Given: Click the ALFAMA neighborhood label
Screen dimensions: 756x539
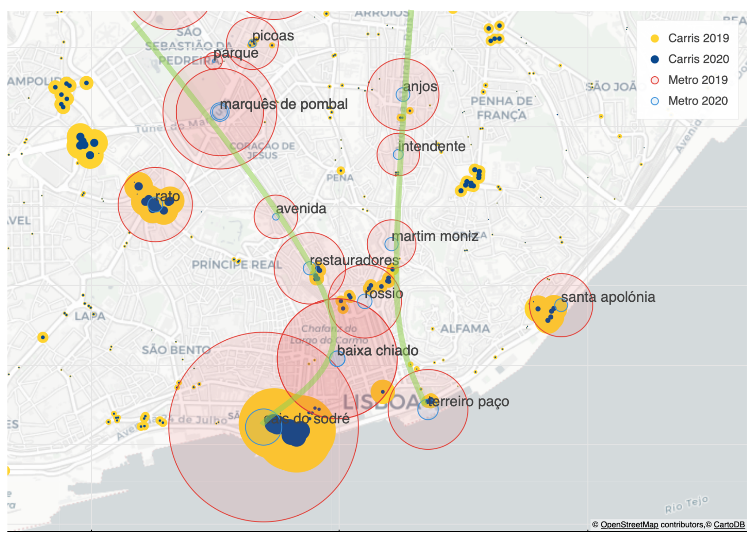Looking at the screenshot, I should pos(465,329).
